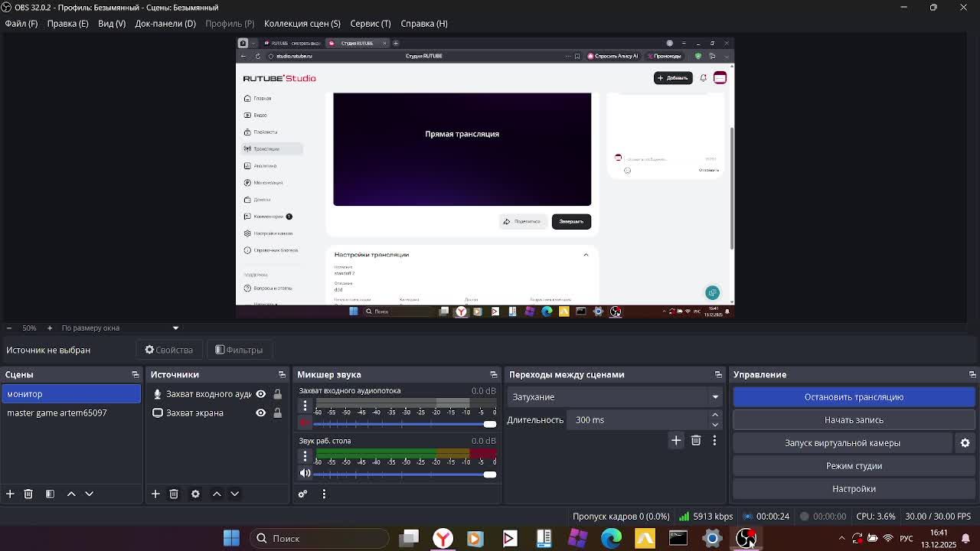The height and width of the screenshot is (551, 980).
Task: Undock the Сцены panel with its float icon
Action: coord(136,374)
